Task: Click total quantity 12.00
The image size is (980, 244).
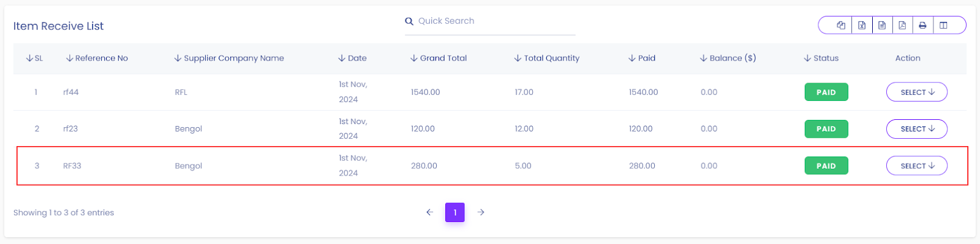Action: tap(524, 129)
